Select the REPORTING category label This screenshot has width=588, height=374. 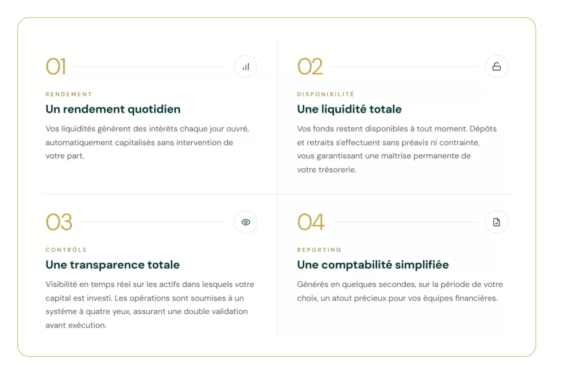coord(319,250)
